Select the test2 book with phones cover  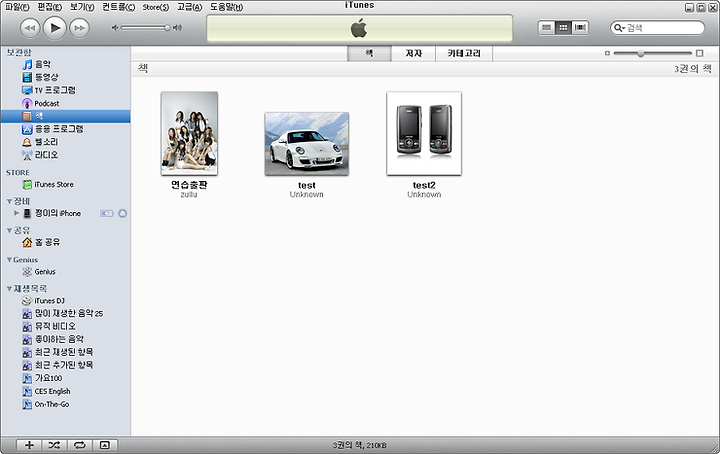[x=424, y=134]
